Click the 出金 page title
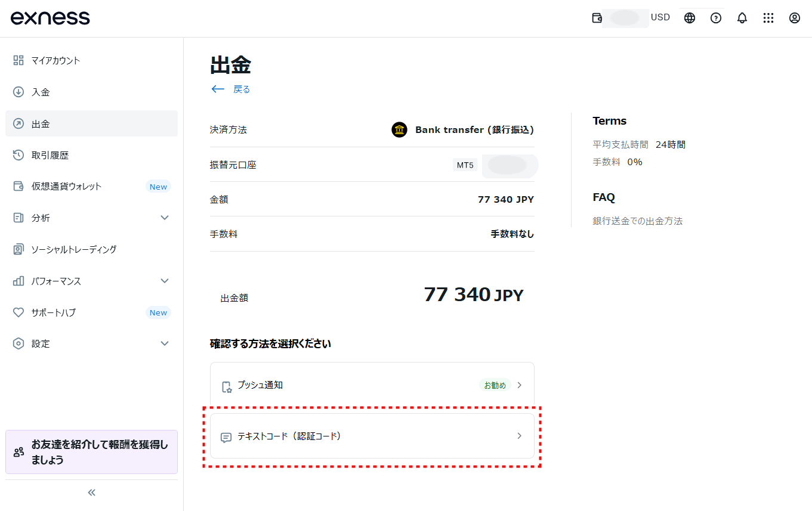812x511 pixels. click(230, 65)
